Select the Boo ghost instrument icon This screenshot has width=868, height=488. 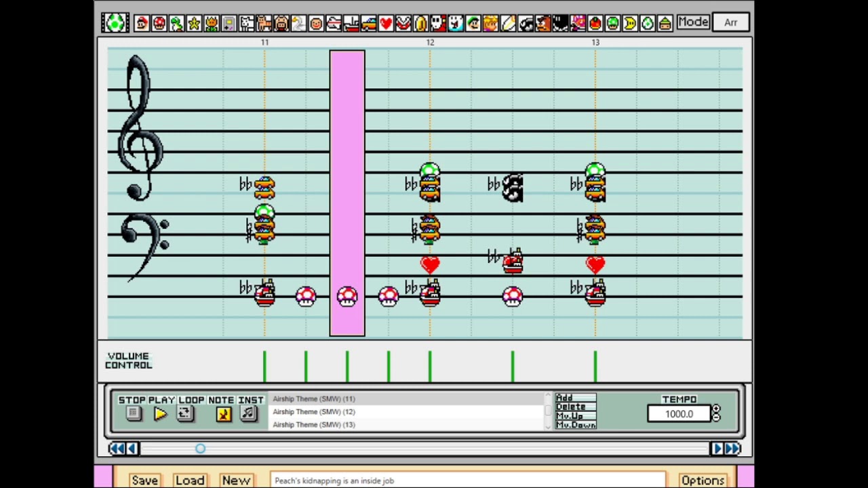coord(456,24)
